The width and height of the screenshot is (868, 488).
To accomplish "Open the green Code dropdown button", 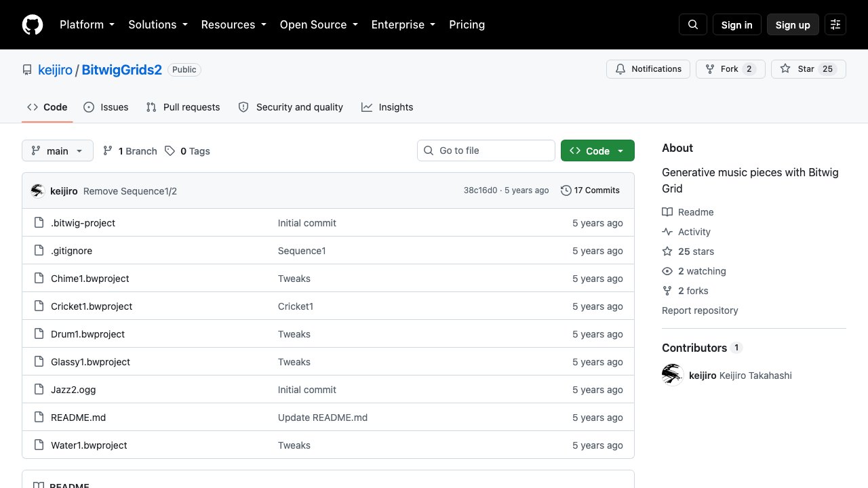I will pyautogui.click(x=597, y=150).
